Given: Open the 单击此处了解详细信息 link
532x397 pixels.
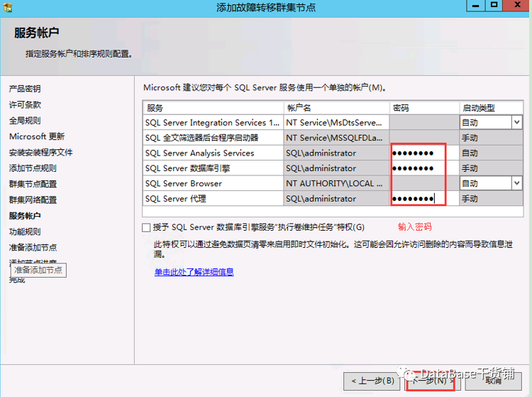Looking at the screenshot, I should tap(194, 272).
